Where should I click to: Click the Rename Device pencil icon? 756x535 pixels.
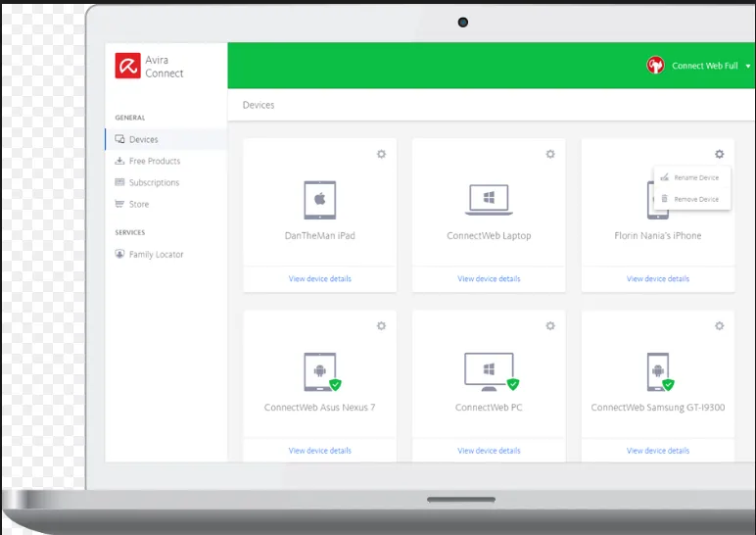pos(664,177)
